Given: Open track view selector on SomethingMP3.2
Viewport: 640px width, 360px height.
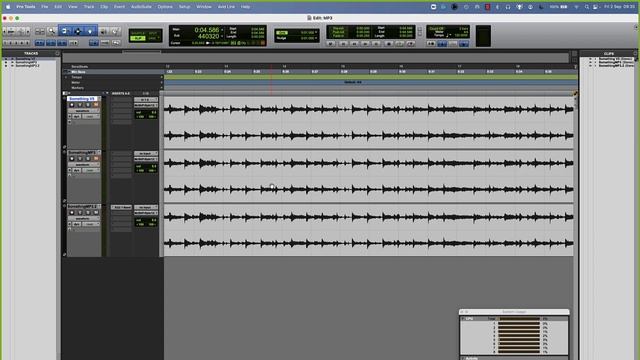Looking at the screenshot, I should point(83,218).
